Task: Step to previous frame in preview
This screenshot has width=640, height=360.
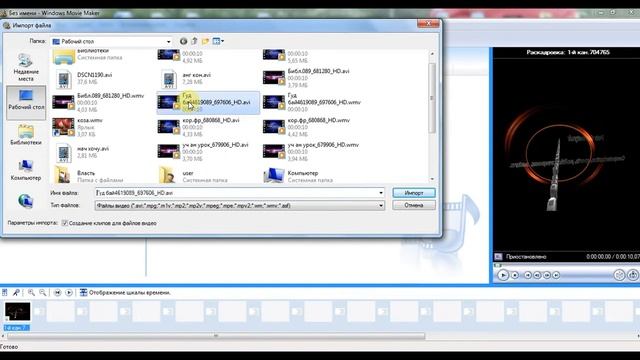Action: click(537, 276)
